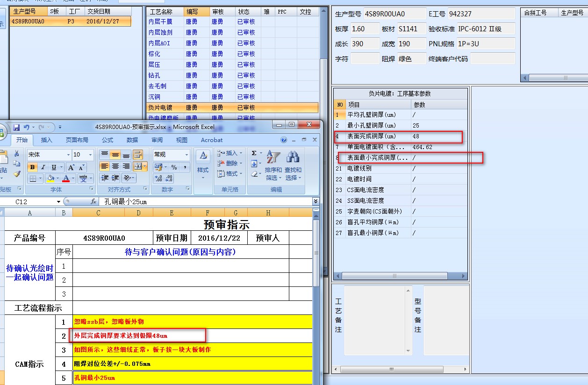Select parameter row 电镀时间
The height and width of the screenshot is (385, 588).
(x=401, y=179)
